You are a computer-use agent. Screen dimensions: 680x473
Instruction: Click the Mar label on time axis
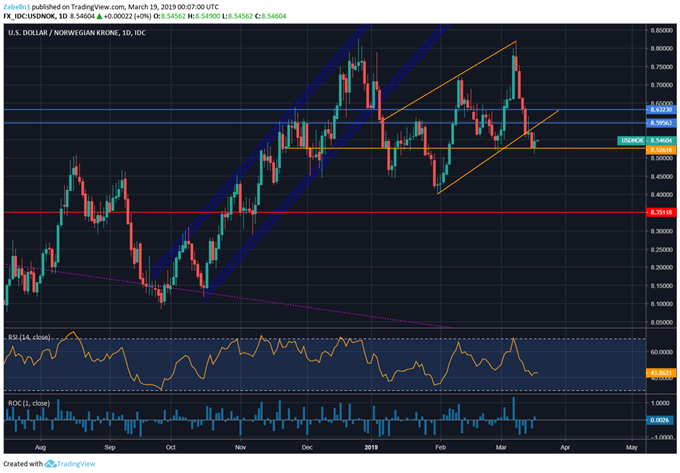coord(501,447)
